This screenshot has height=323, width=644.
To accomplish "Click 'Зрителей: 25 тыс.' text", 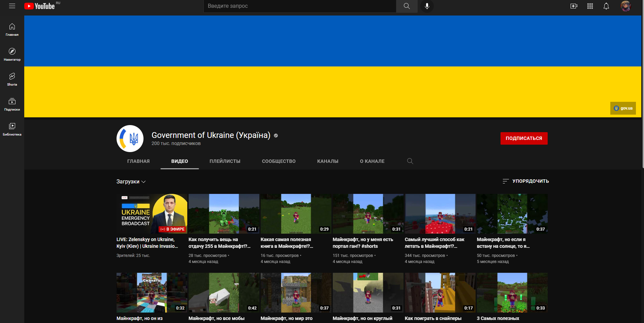I will [x=133, y=256].
